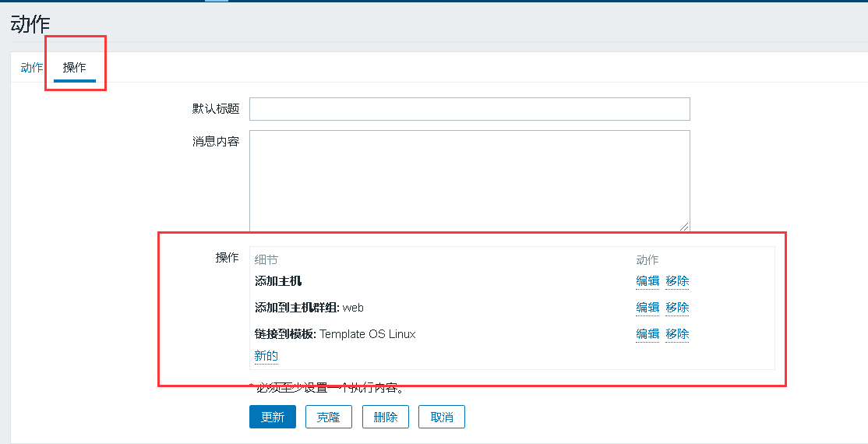Edit the 链接到模板 Template OS Linux operation
868x444 pixels.
[x=647, y=334]
